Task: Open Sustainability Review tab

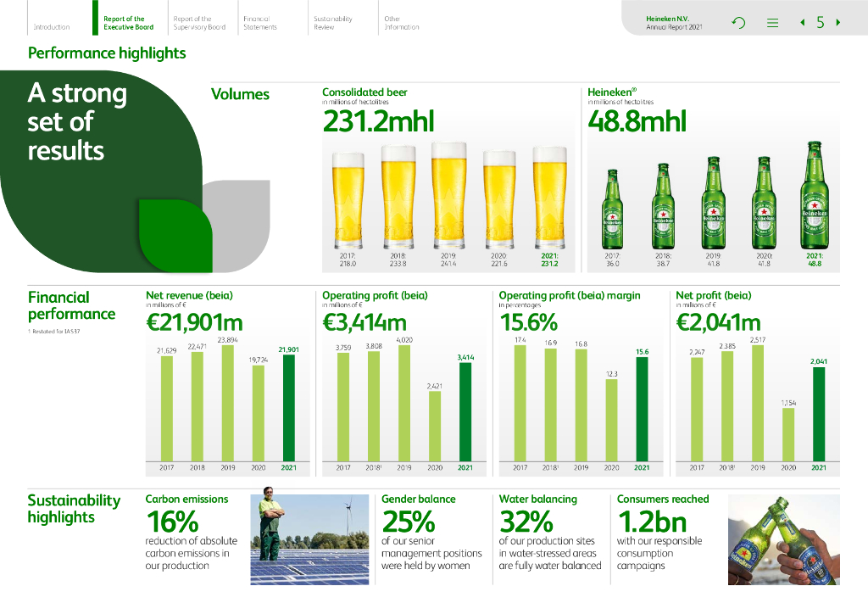Action: tap(332, 23)
